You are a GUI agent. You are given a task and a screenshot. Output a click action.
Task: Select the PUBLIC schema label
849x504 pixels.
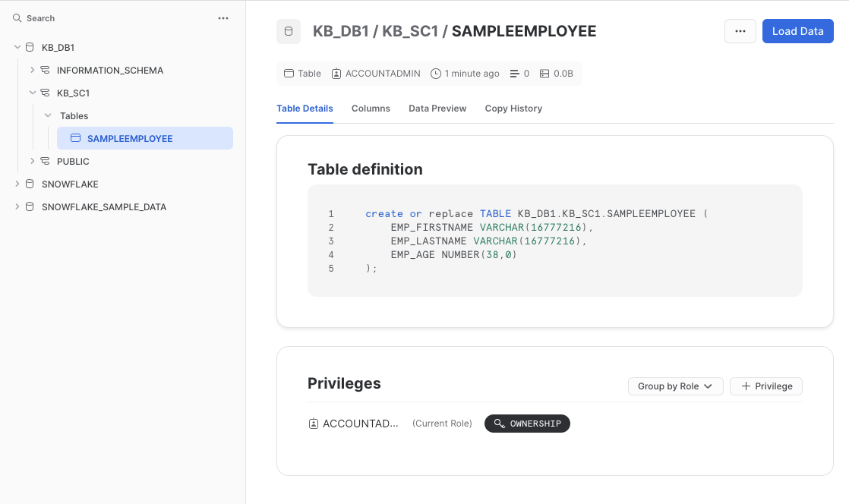(73, 162)
